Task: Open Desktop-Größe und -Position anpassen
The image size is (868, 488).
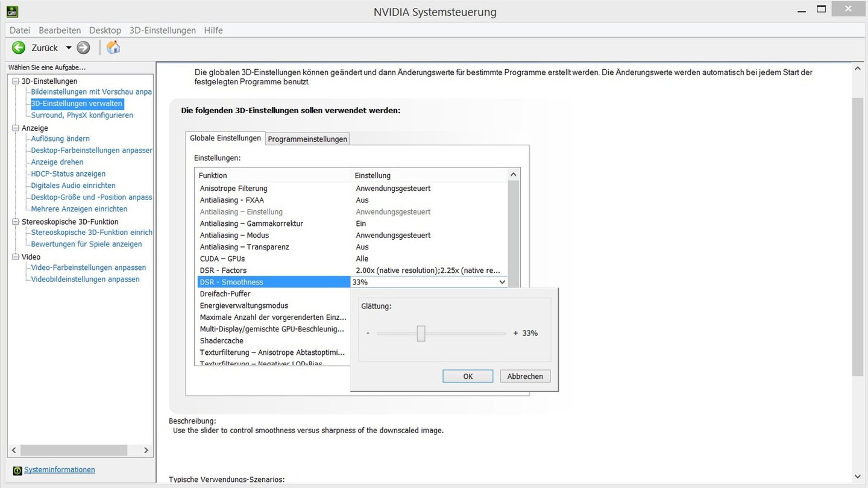Action: 92,197
